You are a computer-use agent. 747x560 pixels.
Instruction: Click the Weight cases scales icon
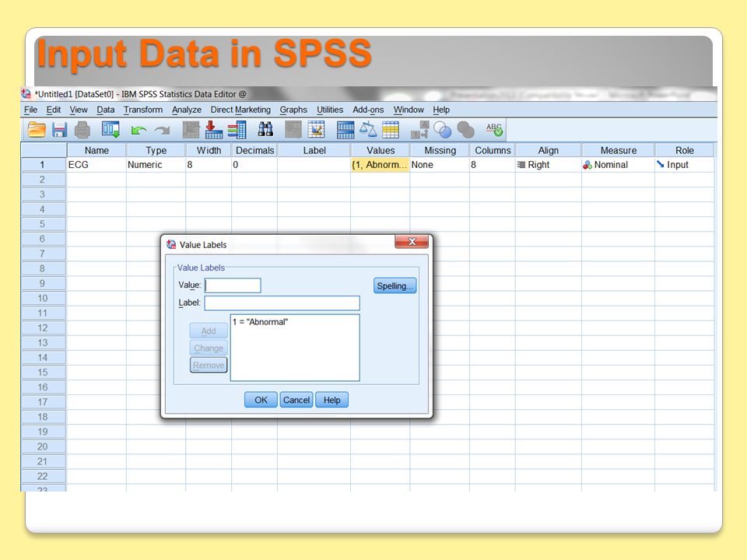click(x=368, y=130)
